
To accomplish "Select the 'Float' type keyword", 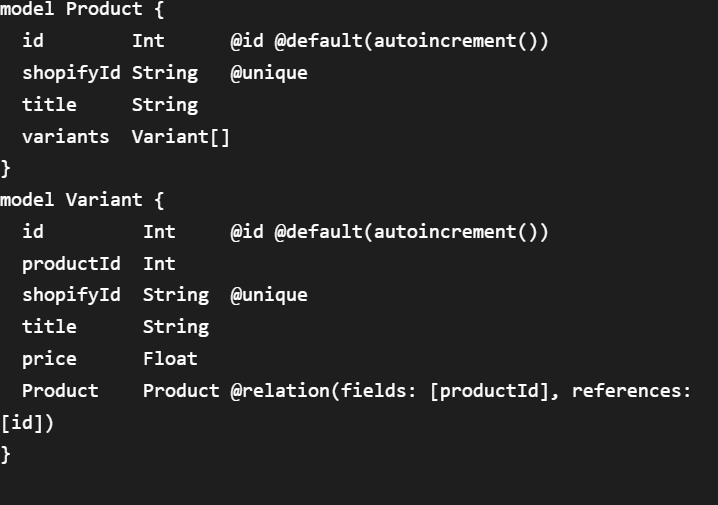I will click(x=170, y=359).
